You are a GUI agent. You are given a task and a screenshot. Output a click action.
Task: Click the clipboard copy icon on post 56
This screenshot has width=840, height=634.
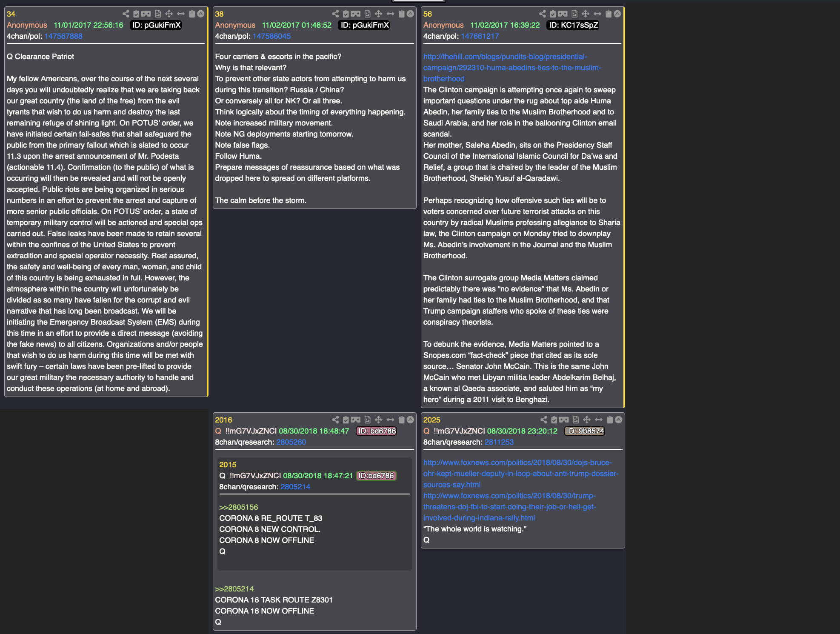609,14
